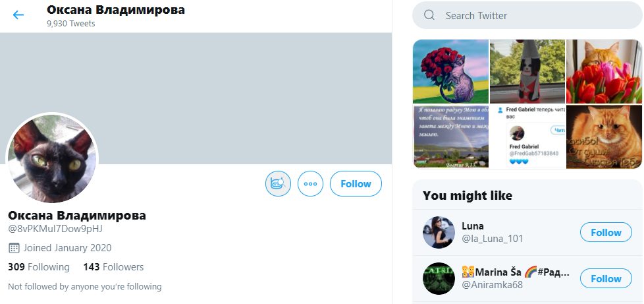Open the Fred Gabriel screenshot thumbnail
The image size is (644, 304).
(x=527, y=137)
